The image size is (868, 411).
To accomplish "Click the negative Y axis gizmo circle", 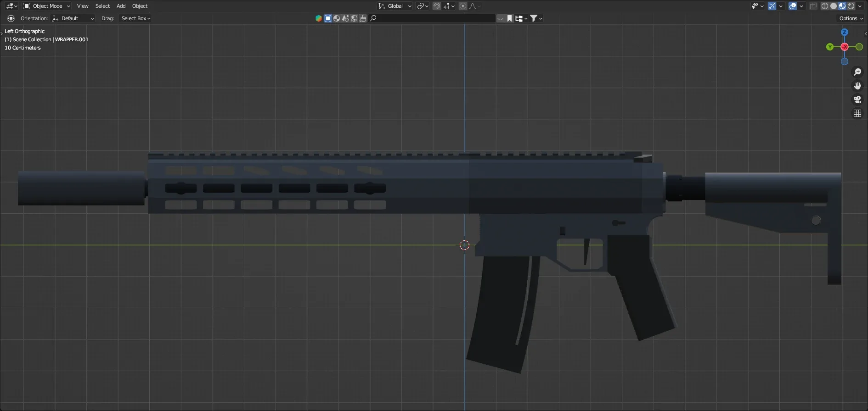I will tap(859, 47).
